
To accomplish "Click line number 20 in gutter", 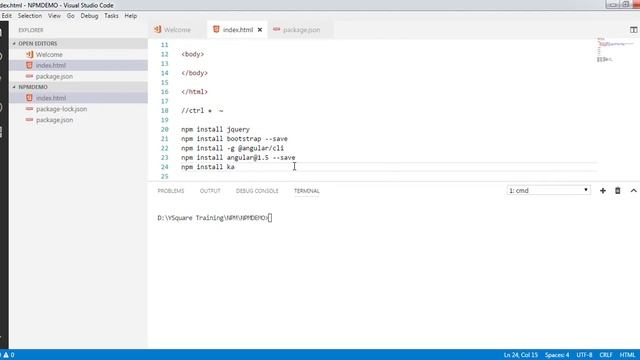I will coord(164,129).
